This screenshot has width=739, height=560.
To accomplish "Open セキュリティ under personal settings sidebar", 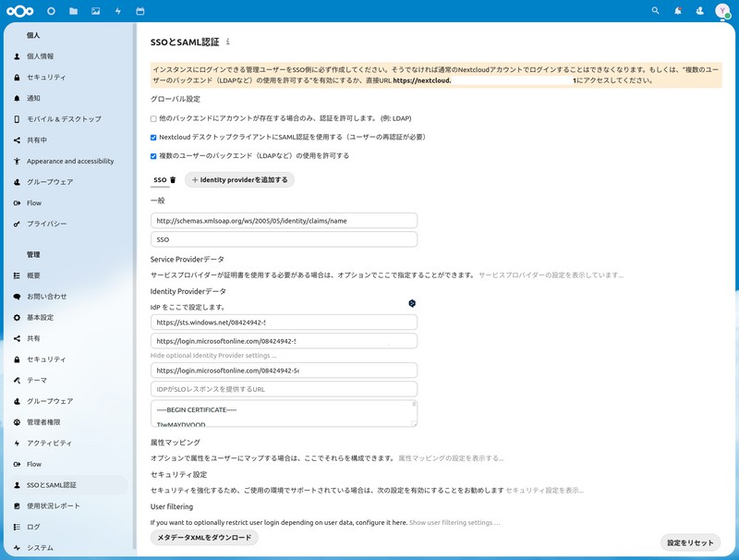I will click(46, 78).
